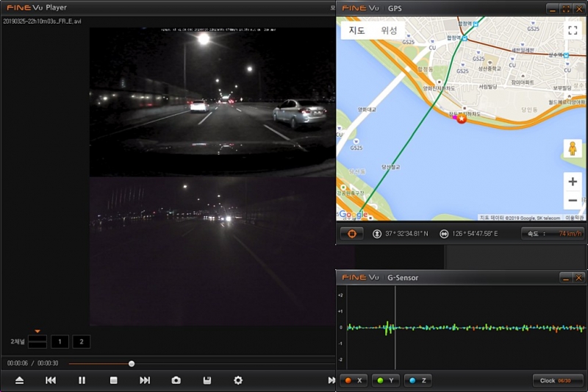This screenshot has height=392, width=588.
Task: Skip to the next video file
Action: 145,380
